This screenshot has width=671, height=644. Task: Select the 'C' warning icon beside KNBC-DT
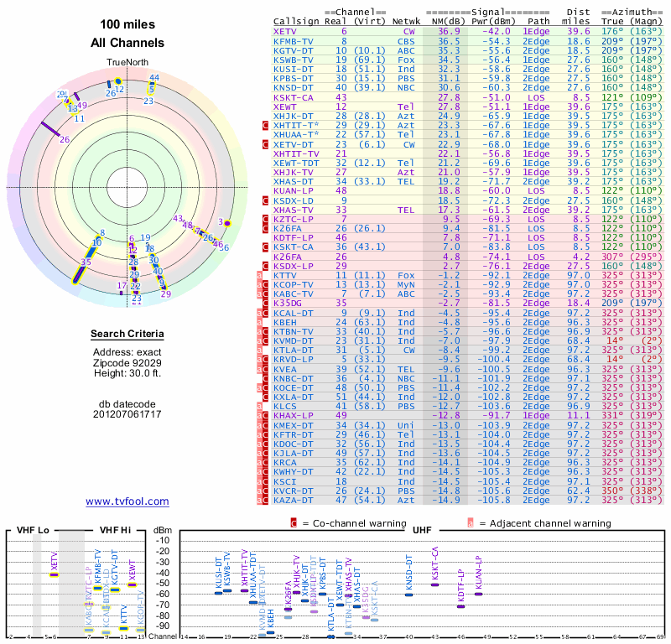point(265,378)
